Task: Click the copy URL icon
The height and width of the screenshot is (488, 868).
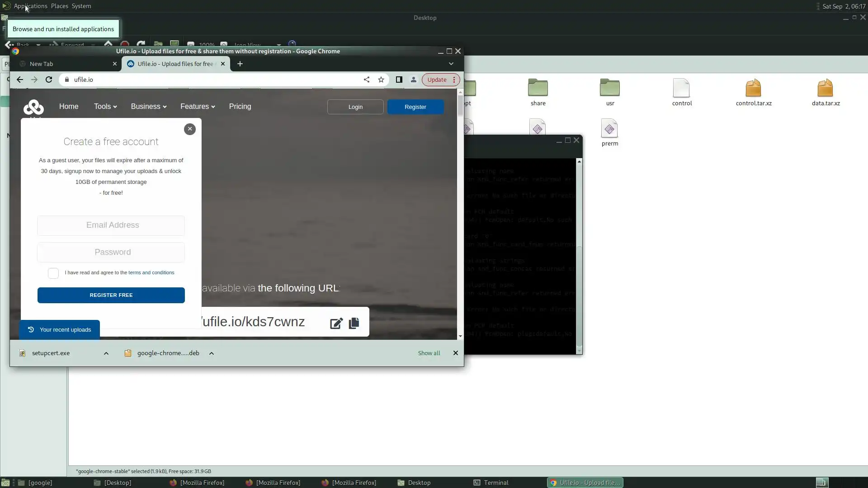Action: pyautogui.click(x=354, y=323)
